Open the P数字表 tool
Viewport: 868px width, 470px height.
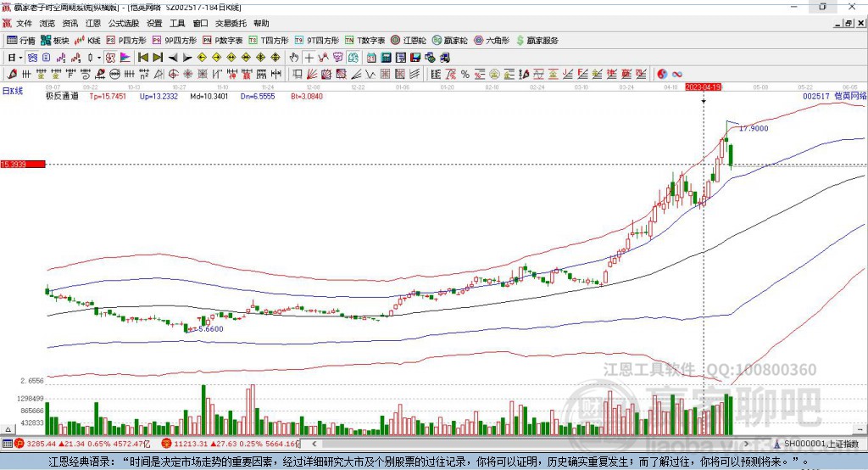click(x=223, y=41)
